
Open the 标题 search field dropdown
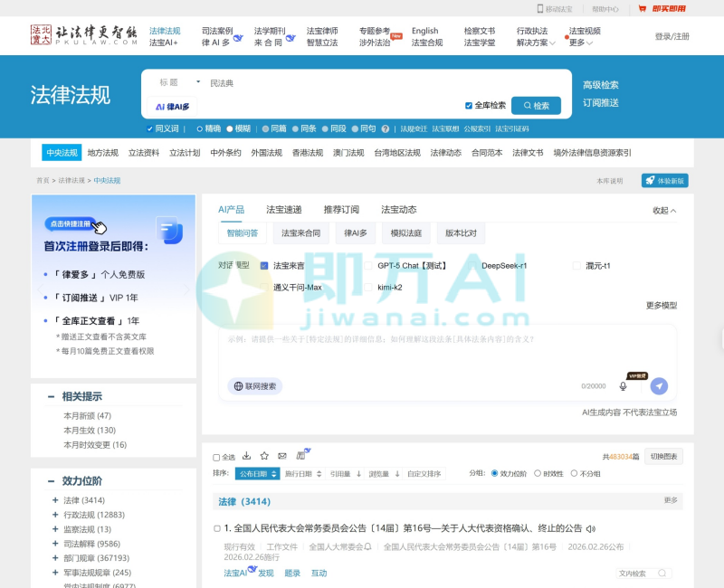click(x=198, y=82)
